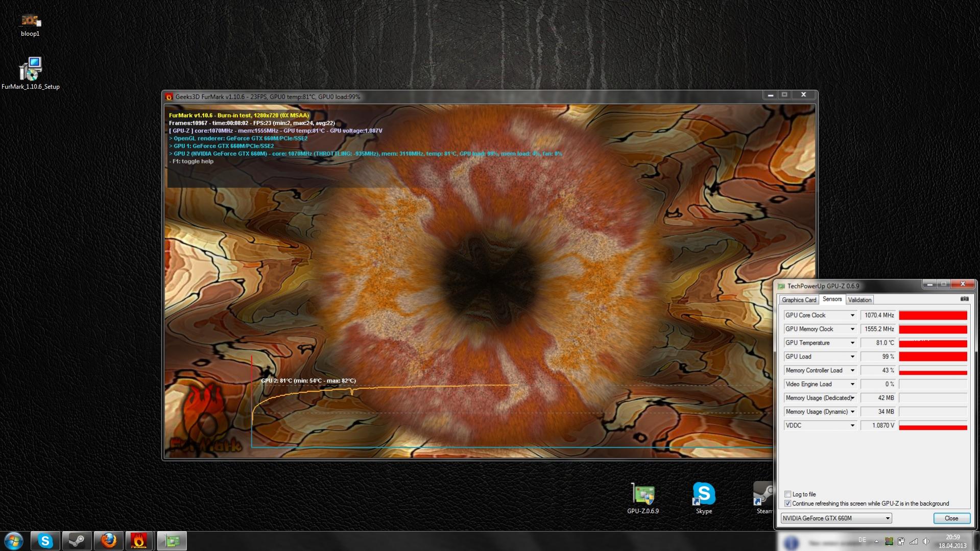Open Firefox from the taskbar
980x551 pixels.
pyautogui.click(x=108, y=541)
